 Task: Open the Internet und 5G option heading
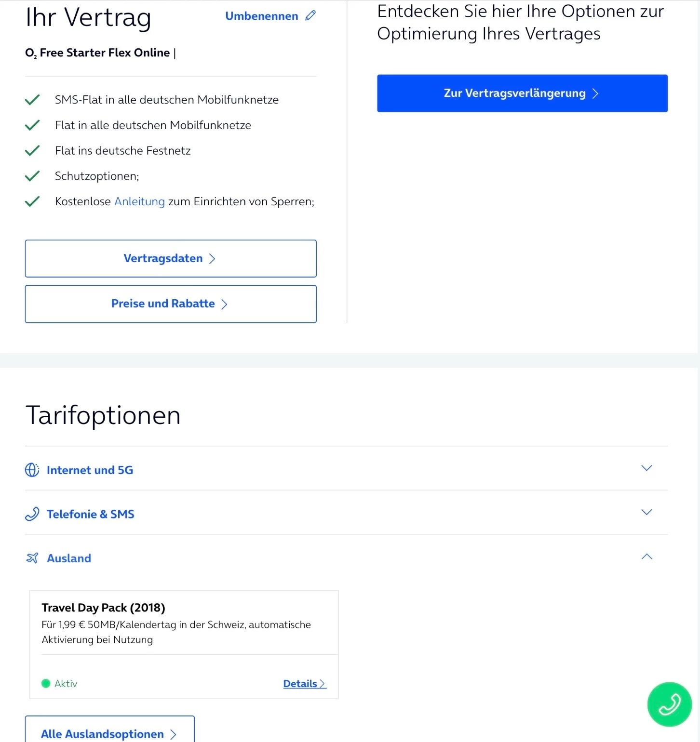90,470
